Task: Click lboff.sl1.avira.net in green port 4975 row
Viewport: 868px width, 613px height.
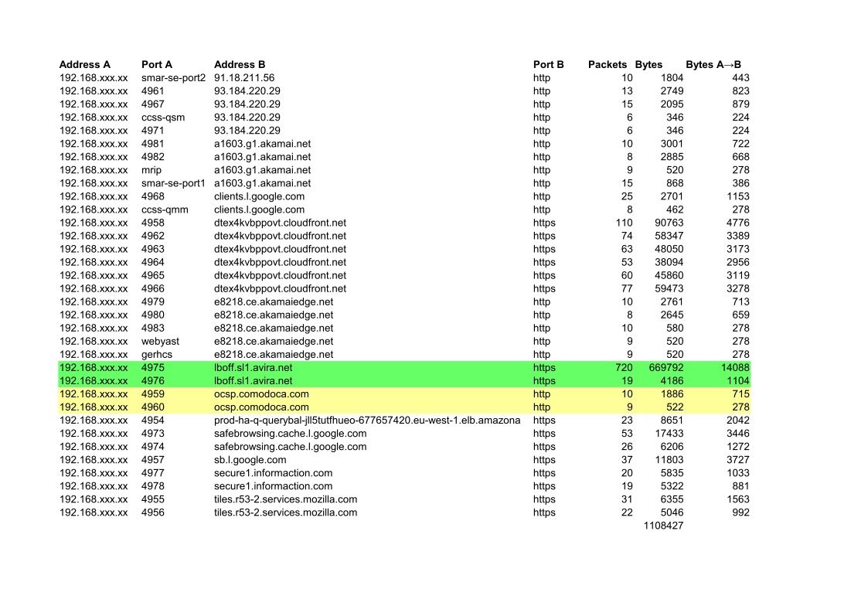Action: tap(253, 368)
